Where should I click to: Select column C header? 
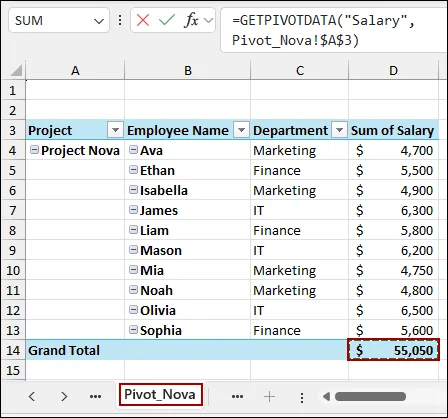click(300, 70)
